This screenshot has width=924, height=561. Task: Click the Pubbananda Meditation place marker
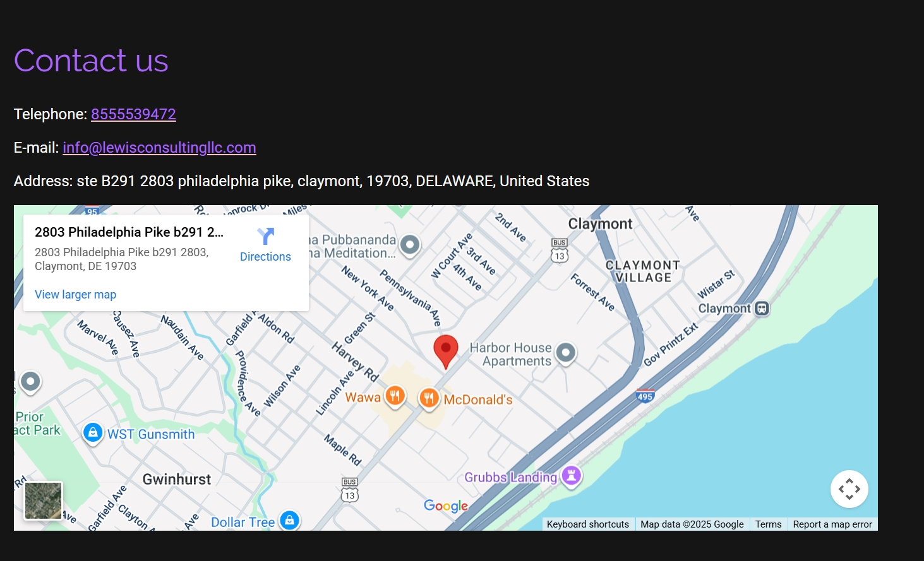[410, 245]
